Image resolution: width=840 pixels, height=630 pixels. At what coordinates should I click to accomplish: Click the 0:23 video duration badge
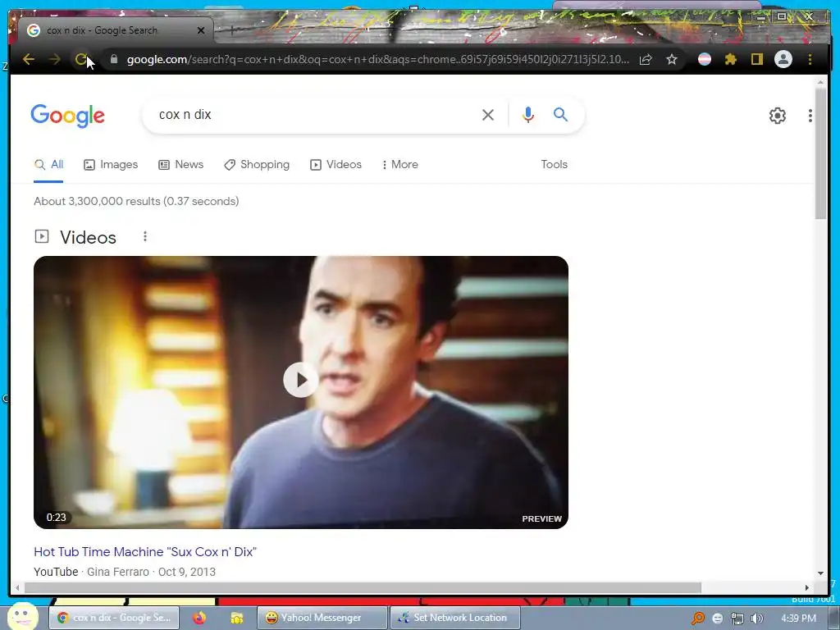coord(57,518)
